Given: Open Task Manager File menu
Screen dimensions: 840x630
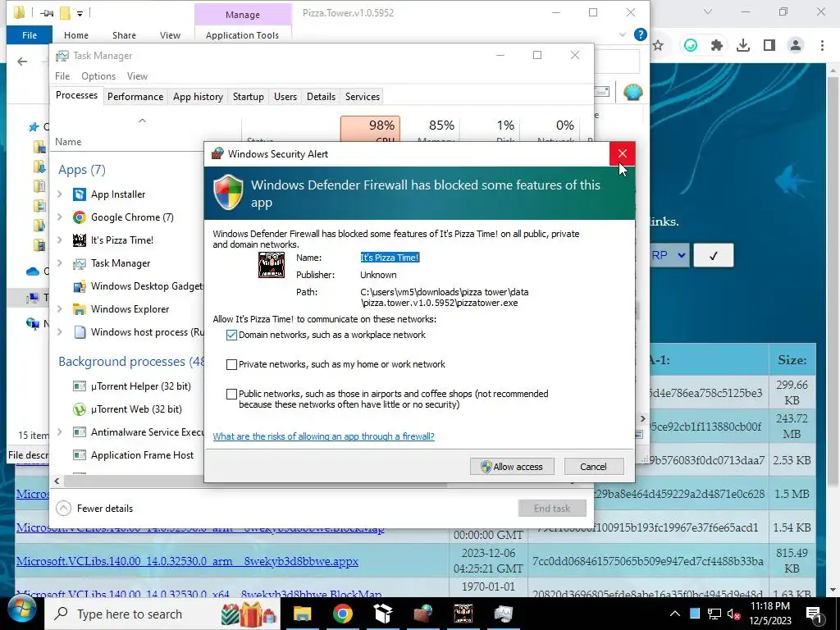Looking at the screenshot, I should (62, 76).
